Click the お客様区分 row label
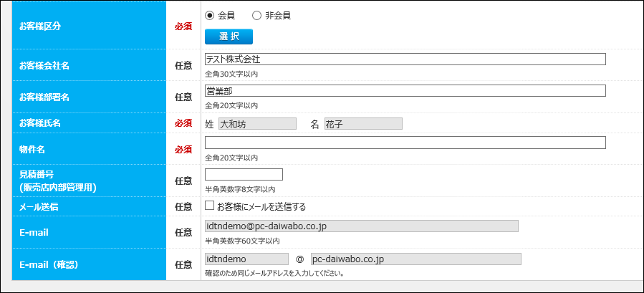644x293 pixels. (40, 26)
